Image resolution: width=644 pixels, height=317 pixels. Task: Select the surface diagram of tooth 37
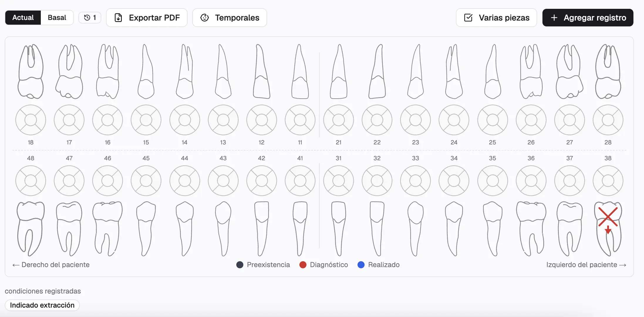coord(569,181)
